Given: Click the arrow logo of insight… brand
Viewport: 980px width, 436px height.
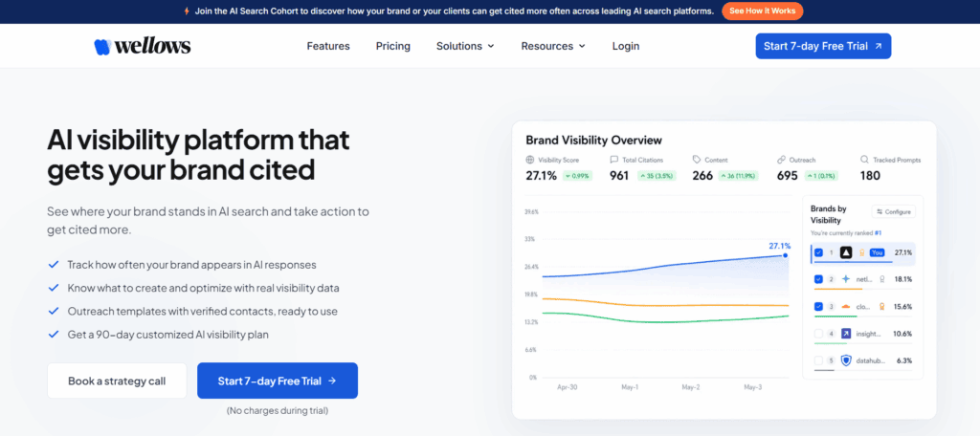Looking at the screenshot, I should [846, 334].
